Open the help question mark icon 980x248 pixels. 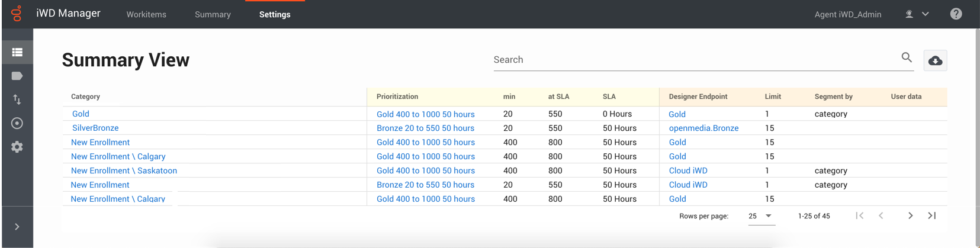[956, 14]
